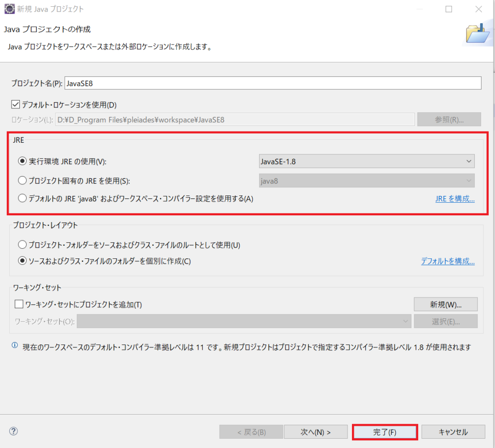495x448 pixels.
Task: Select プロジェクト固有の JRE を使用 option
Action: [22, 180]
